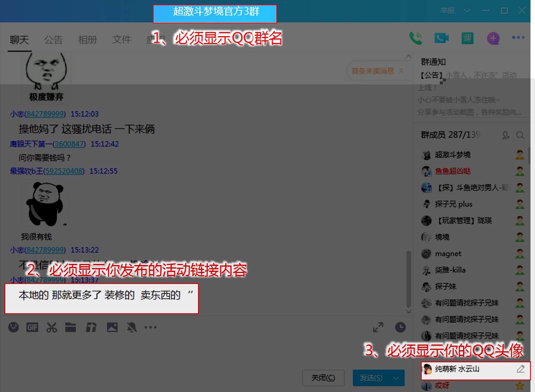535x392 pixels.
Task: Click the 关闭(C) button
Action: [323, 378]
